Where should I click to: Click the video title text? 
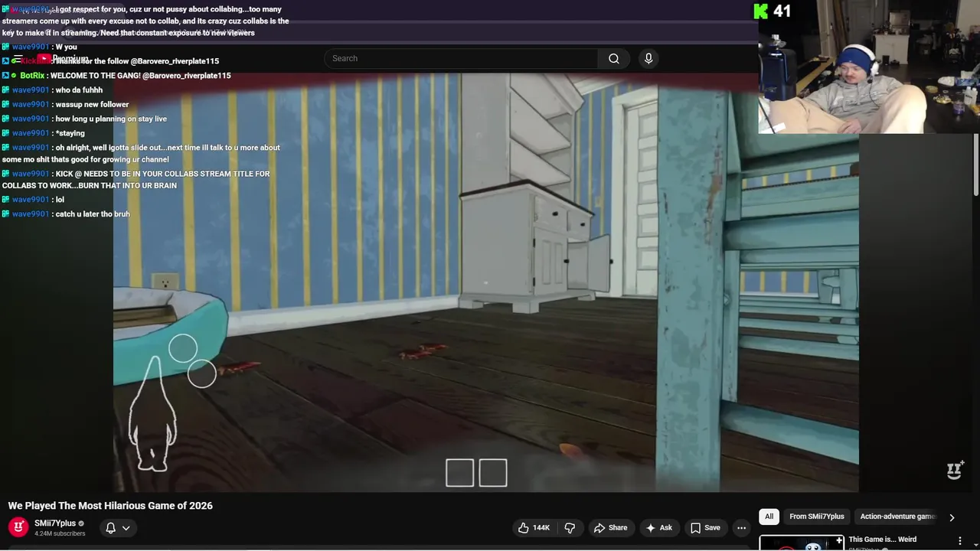tap(110, 506)
